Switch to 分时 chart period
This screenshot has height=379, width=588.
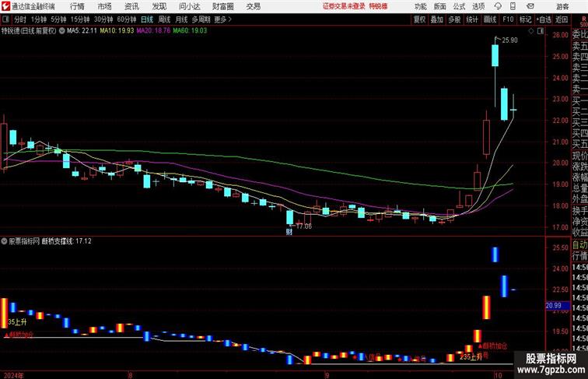coord(20,19)
